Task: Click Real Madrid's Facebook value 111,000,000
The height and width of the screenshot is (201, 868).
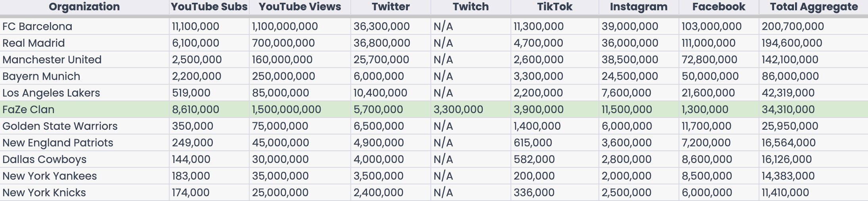Action: [x=708, y=43]
